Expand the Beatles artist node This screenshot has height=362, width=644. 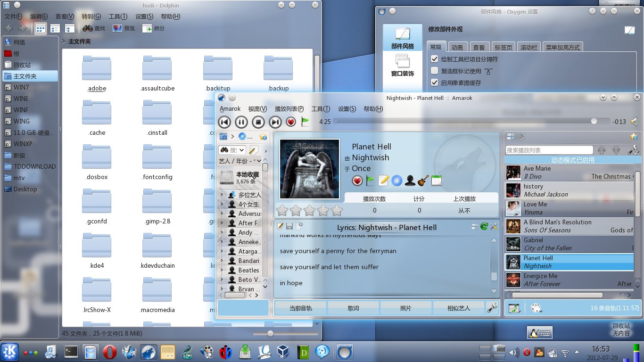(222, 270)
